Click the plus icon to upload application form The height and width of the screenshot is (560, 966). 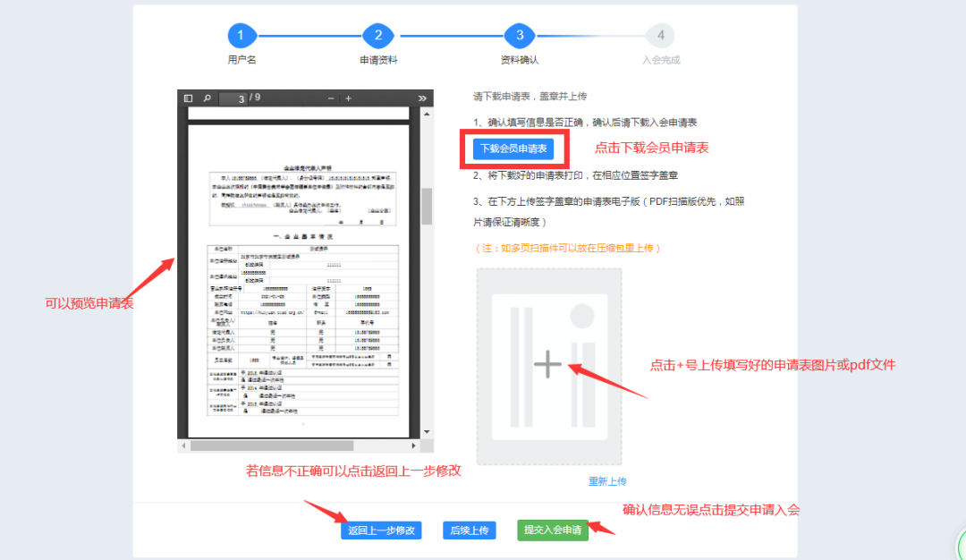(x=547, y=364)
